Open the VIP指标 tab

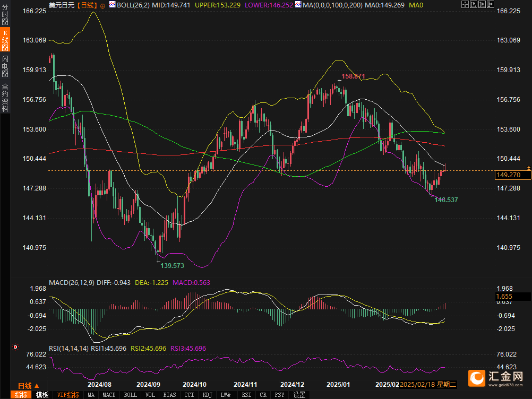pyautogui.click(x=68, y=395)
